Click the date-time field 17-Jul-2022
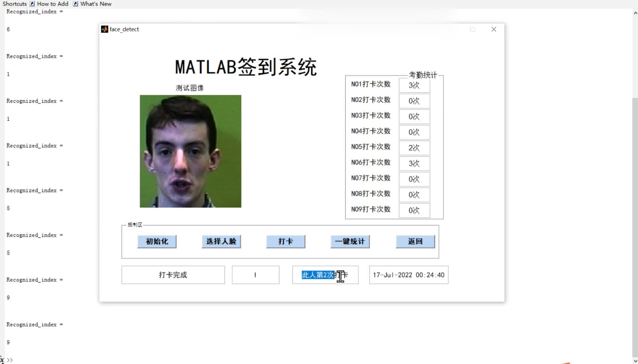Image resolution: width=638 pixels, height=364 pixels. click(x=409, y=275)
